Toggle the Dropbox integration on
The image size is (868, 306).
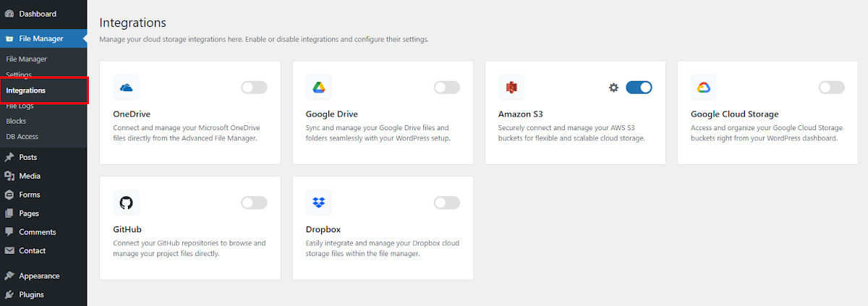446,203
